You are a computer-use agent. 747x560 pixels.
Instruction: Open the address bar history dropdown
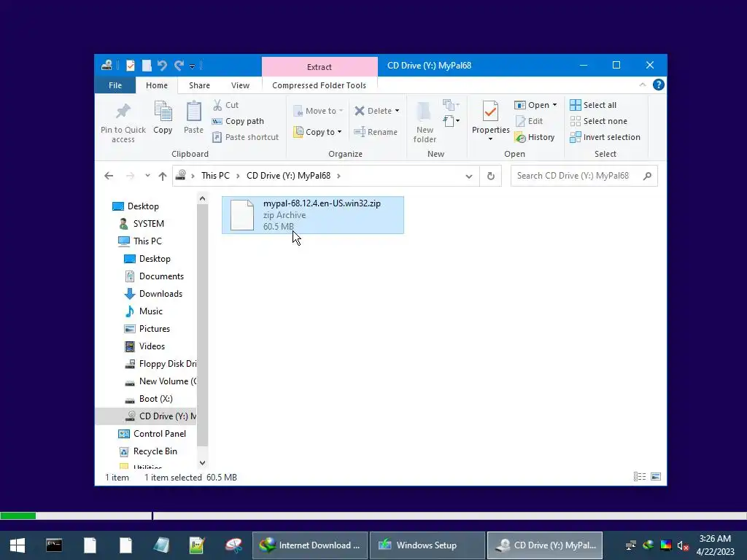click(x=469, y=176)
